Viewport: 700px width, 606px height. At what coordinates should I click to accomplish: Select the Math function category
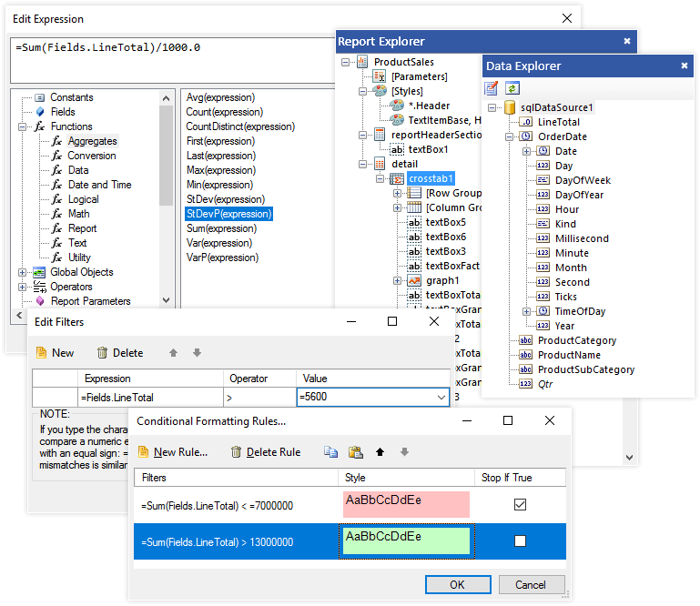[x=78, y=214]
